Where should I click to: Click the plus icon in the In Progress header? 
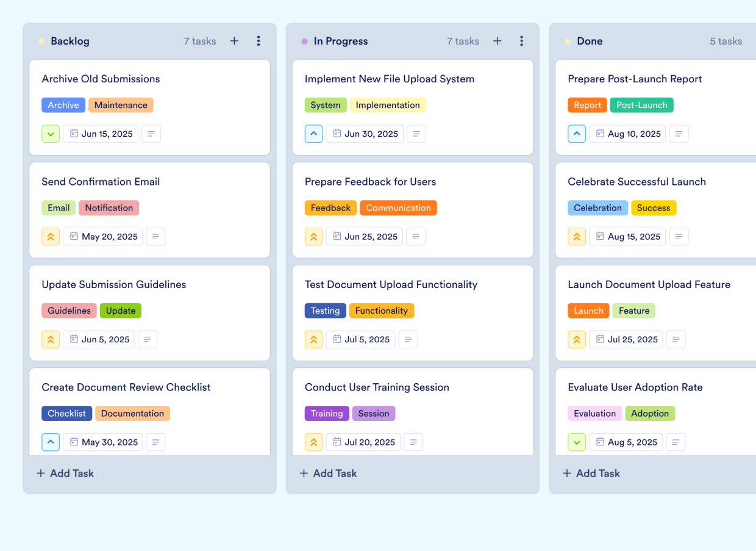tap(497, 41)
